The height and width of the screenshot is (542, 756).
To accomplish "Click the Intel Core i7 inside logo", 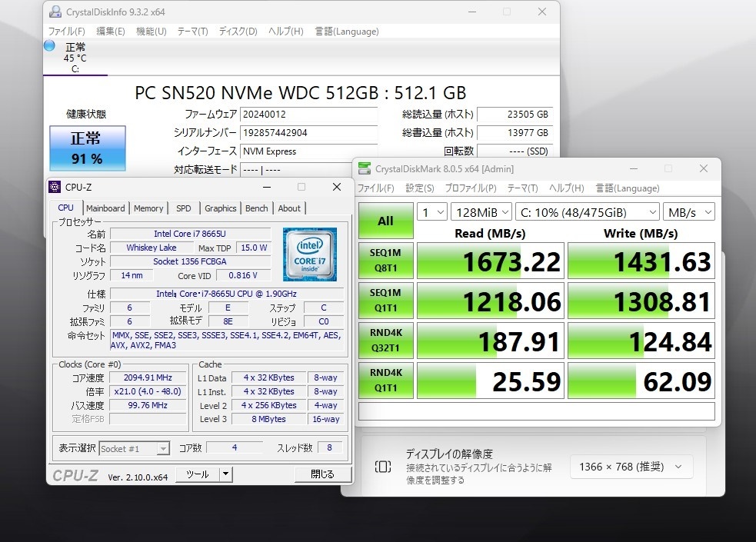I will click(x=309, y=254).
